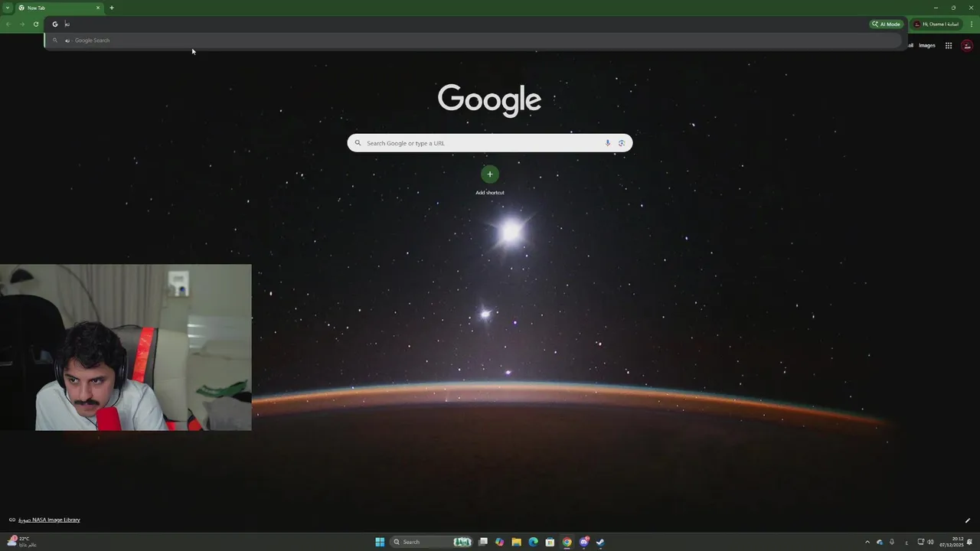Open Google Images link
Viewport: 980px width, 551px height.
[x=927, y=45]
